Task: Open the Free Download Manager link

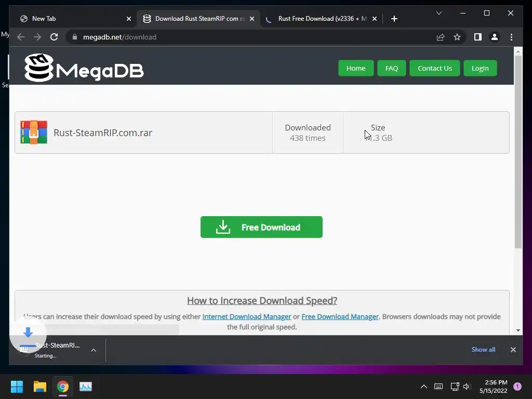Action: click(x=340, y=316)
